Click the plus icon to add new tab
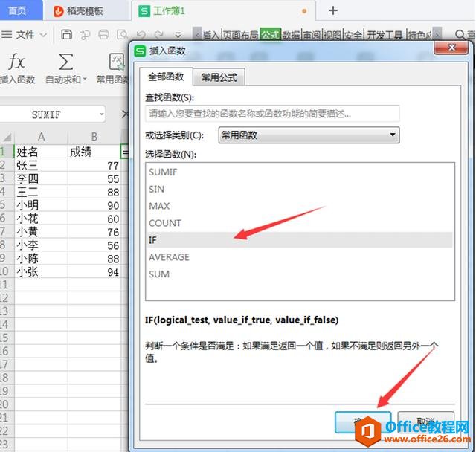Screen dimensions: 476x452 [333, 11]
